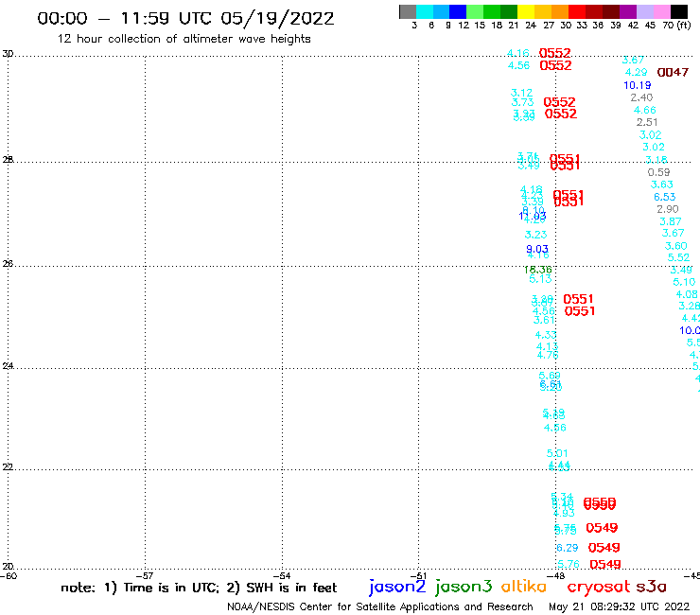Click the '-57' longitude axis label
The width and height of the screenshot is (700, 615).
145,576
